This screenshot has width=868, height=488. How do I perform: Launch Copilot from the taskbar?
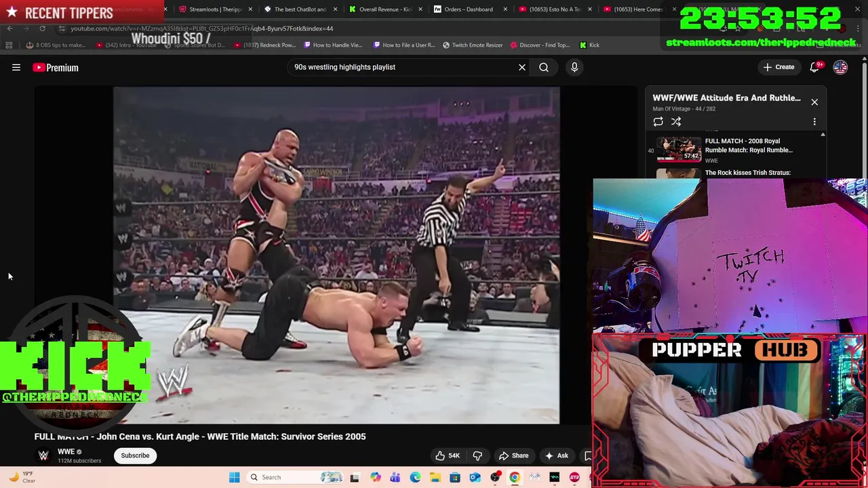click(375, 477)
